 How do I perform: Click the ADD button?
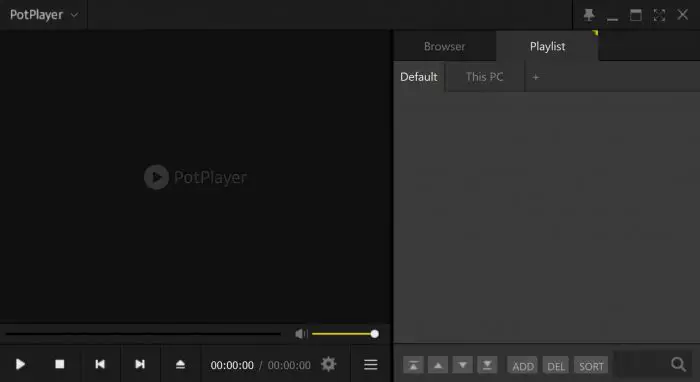point(522,366)
